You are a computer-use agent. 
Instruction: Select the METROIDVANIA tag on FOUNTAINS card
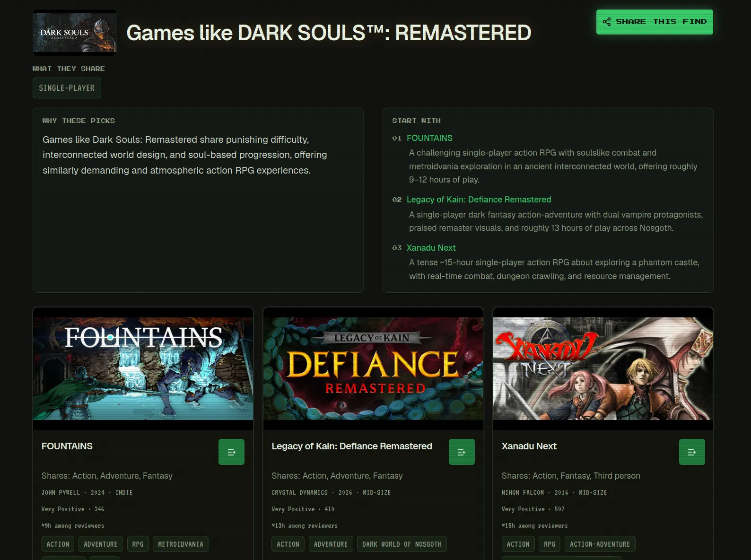coord(181,544)
